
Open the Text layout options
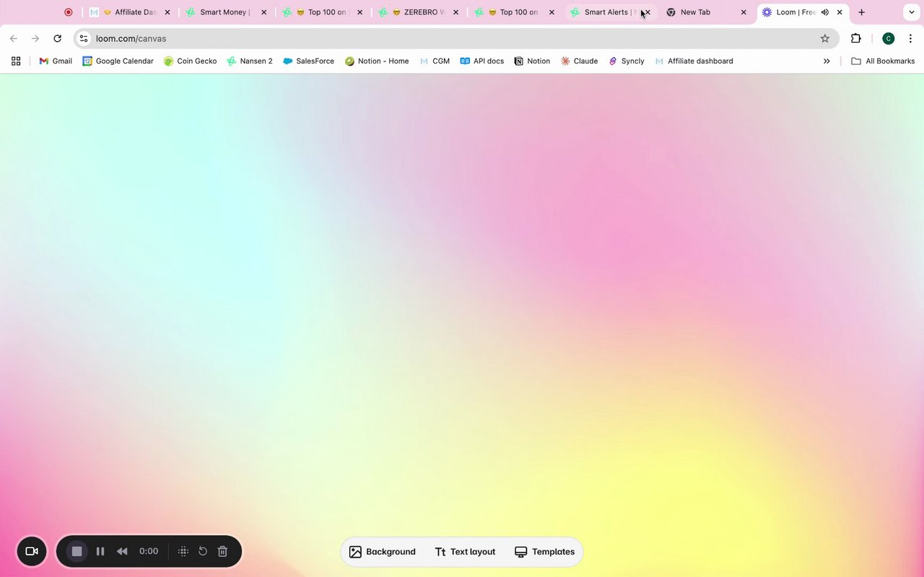click(465, 552)
